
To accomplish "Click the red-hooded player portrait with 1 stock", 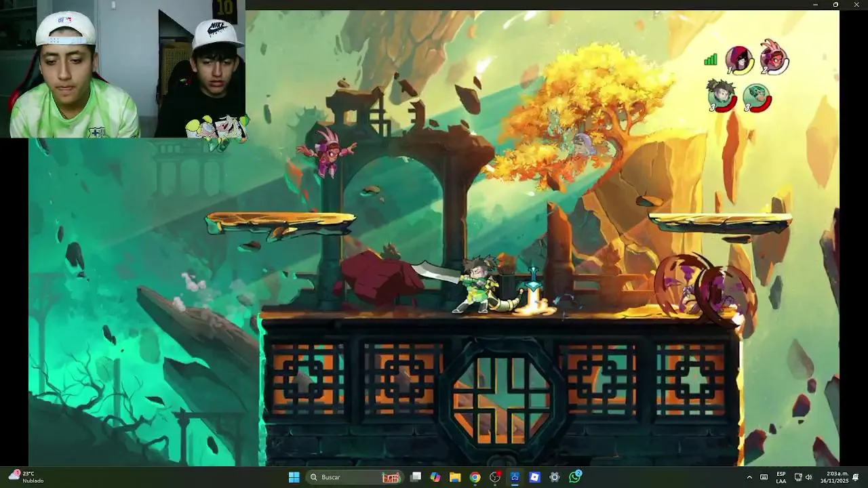I will pos(739,60).
